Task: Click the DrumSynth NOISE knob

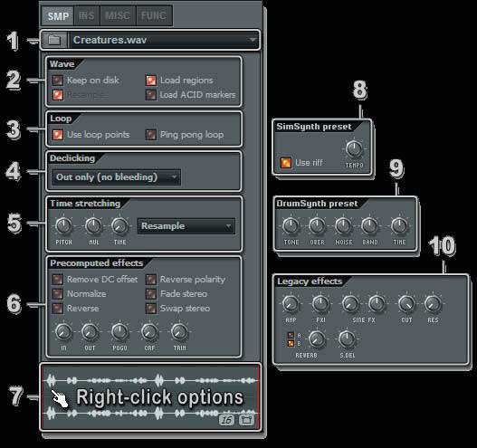Action: pos(343,225)
